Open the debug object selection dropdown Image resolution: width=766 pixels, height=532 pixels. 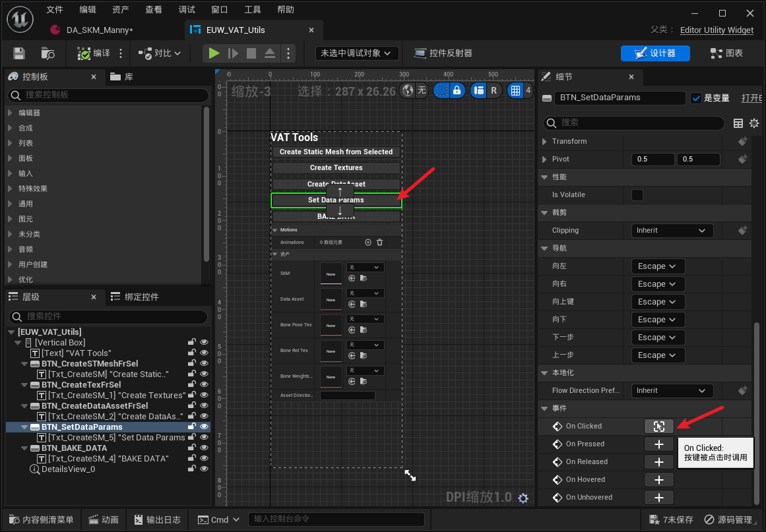click(357, 53)
